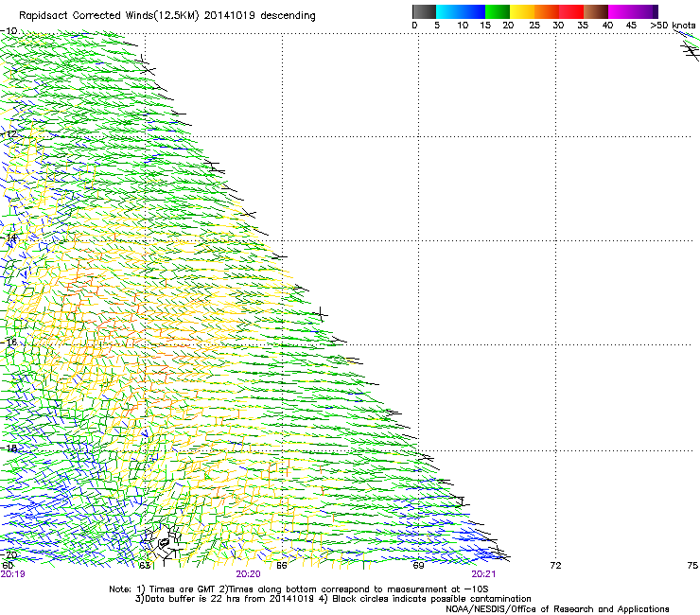Screen dimensions: 700x615
Task: Click the '-10' latitude axis label
Action: coord(9,31)
